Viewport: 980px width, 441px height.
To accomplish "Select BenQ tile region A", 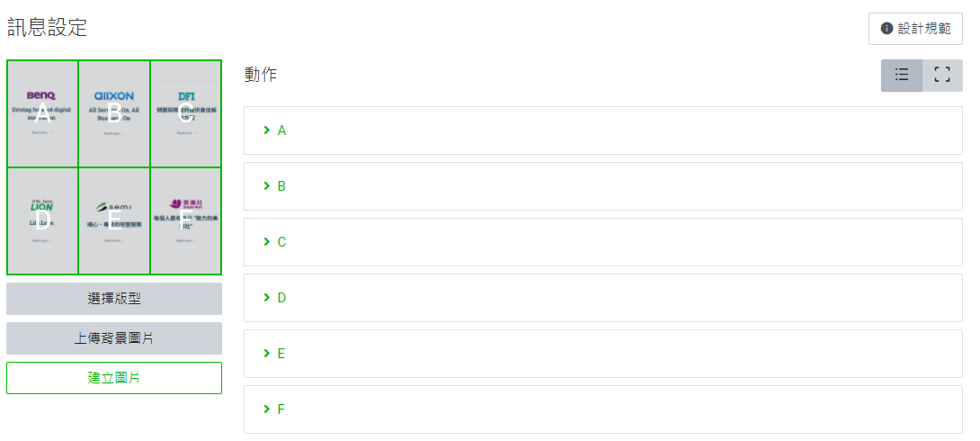I will point(42,114).
